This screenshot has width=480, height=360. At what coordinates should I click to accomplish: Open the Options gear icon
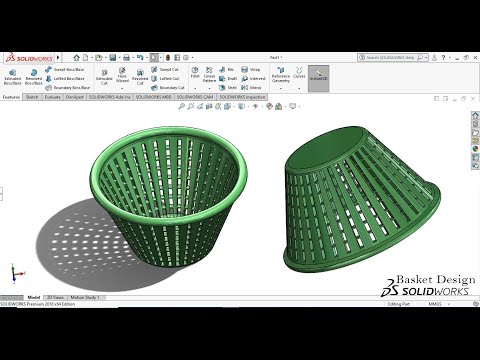coord(186,58)
